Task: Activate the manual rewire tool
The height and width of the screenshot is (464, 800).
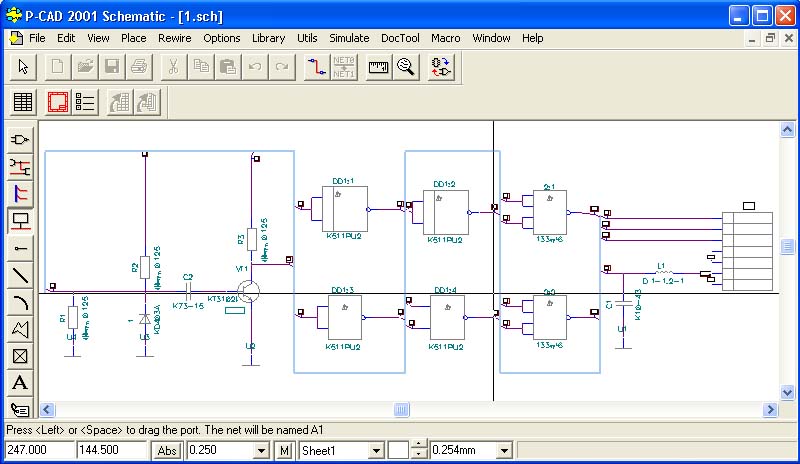Action: pos(316,67)
